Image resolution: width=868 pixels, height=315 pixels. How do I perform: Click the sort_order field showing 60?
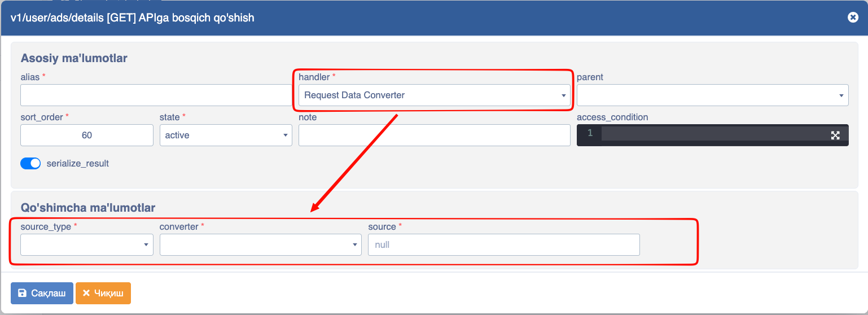tap(87, 135)
